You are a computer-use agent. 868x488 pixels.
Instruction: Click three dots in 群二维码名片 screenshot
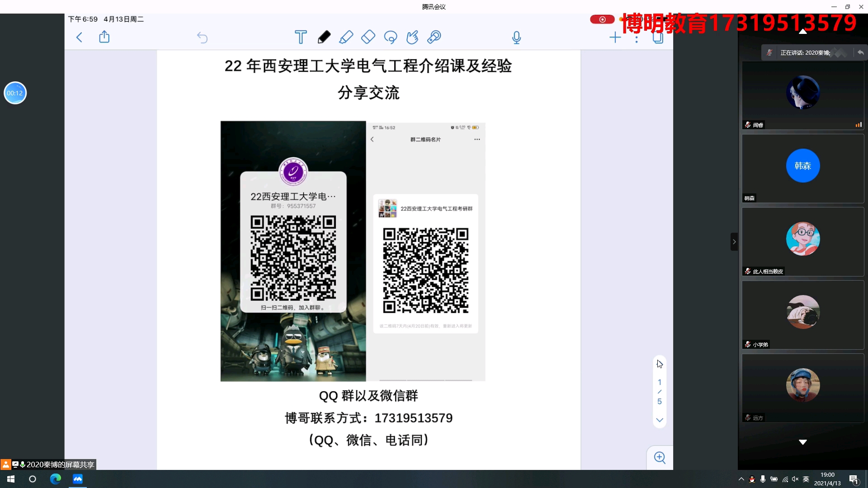tap(477, 139)
